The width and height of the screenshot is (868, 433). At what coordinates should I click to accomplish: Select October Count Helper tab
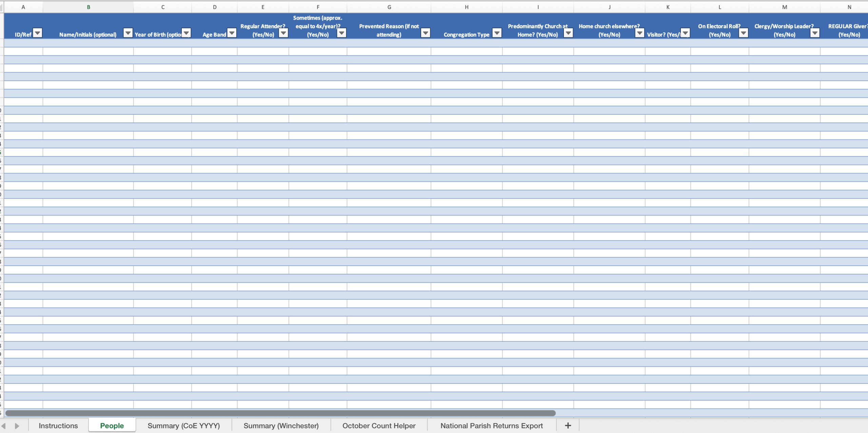pyautogui.click(x=379, y=426)
